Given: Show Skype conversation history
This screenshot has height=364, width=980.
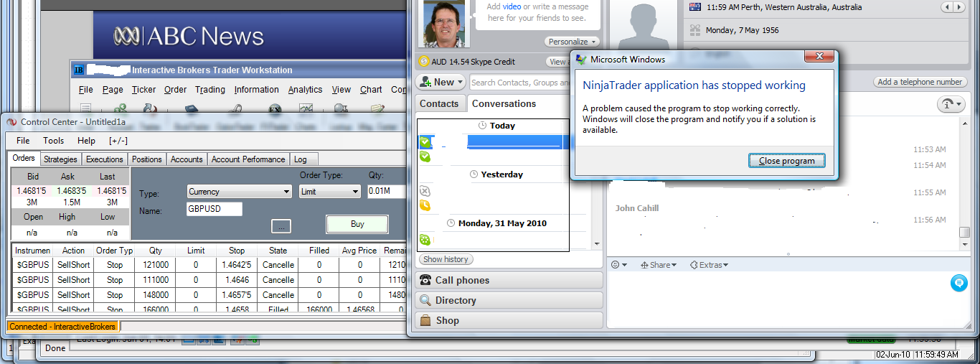Looking at the screenshot, I should 446,259.
